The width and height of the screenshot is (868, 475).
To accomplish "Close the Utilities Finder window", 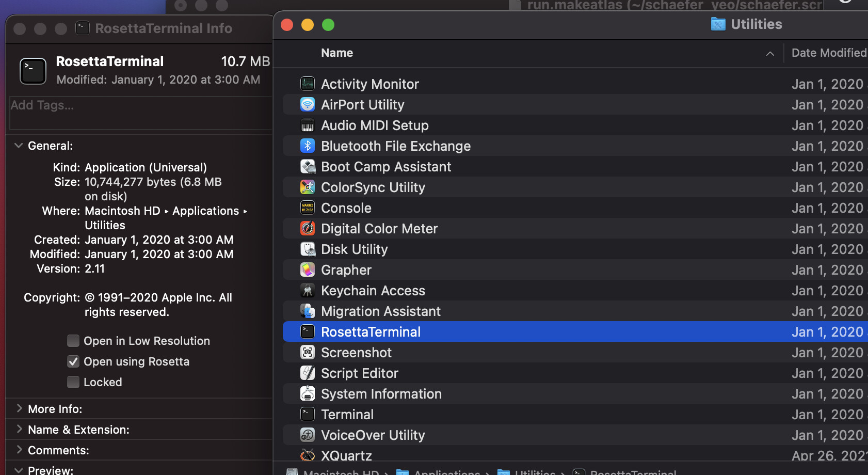I will 287,25.
